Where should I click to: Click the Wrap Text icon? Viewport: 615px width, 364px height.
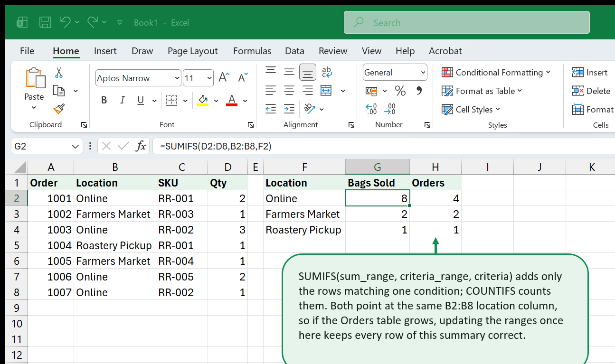click(327, 72)
